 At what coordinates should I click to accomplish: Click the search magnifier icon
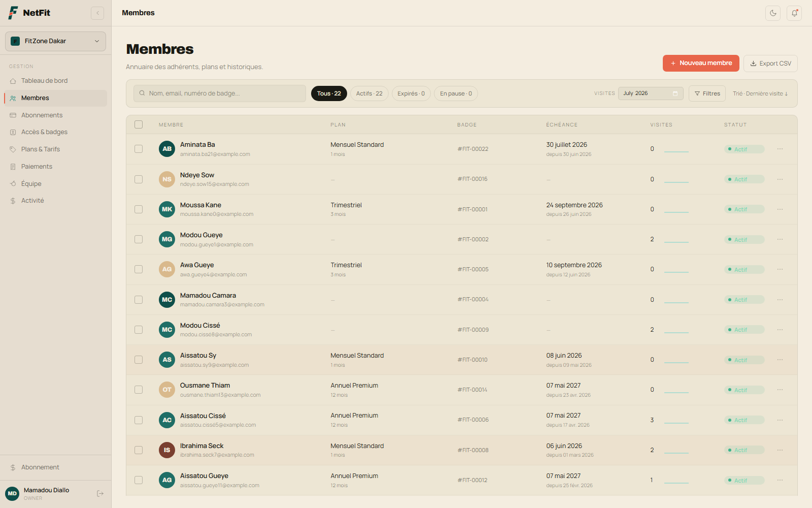pos(142,93)
